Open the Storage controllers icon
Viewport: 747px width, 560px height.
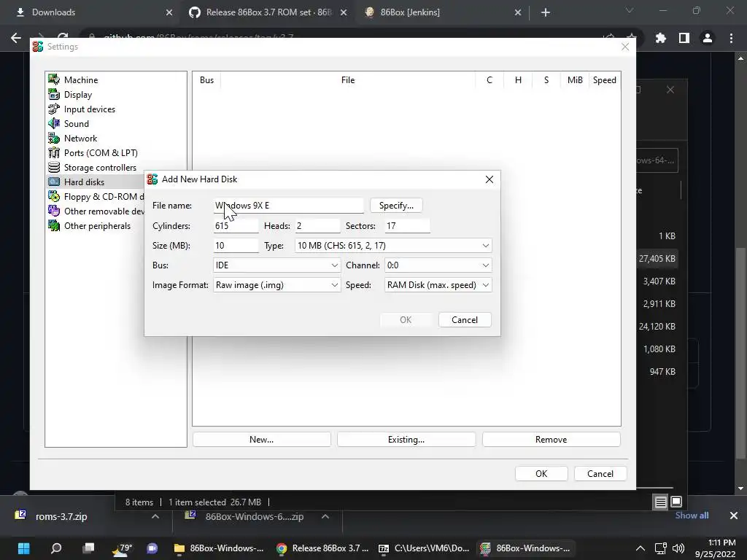click(54, 167)
